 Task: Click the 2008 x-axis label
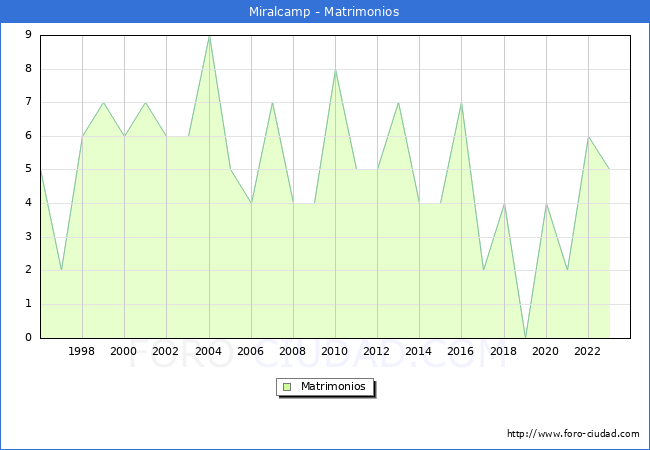(293, 351)
